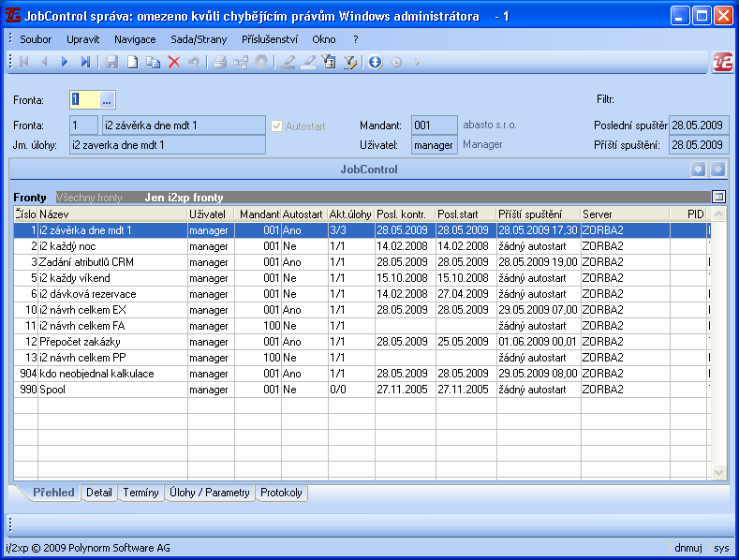Select row i2 návrh celkem PP
Viewport: 739px width, 560px height.
click(361, 358)
